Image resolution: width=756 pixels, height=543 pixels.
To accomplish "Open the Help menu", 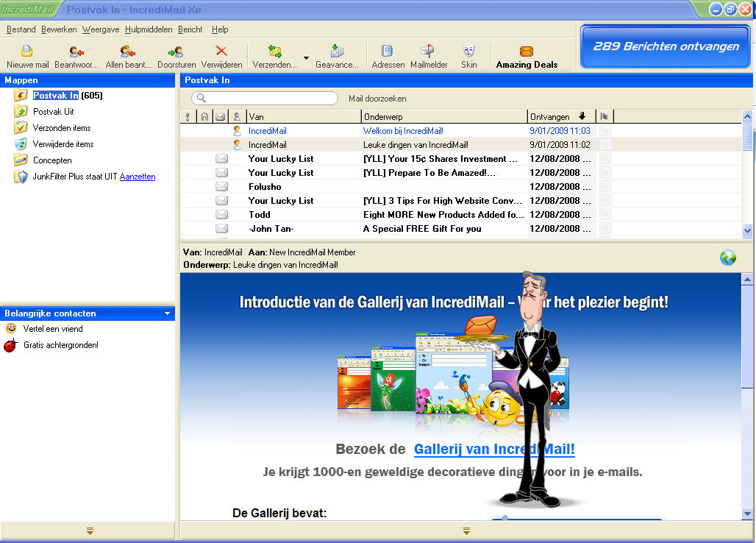I will (x=220, y=29).
